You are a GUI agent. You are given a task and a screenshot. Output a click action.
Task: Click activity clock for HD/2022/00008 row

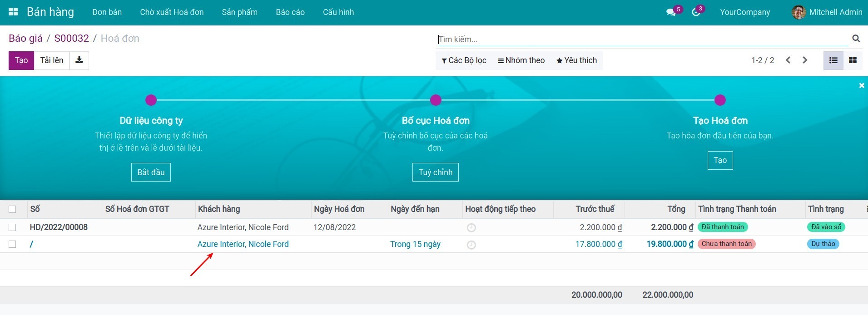[x=471, y=228]
